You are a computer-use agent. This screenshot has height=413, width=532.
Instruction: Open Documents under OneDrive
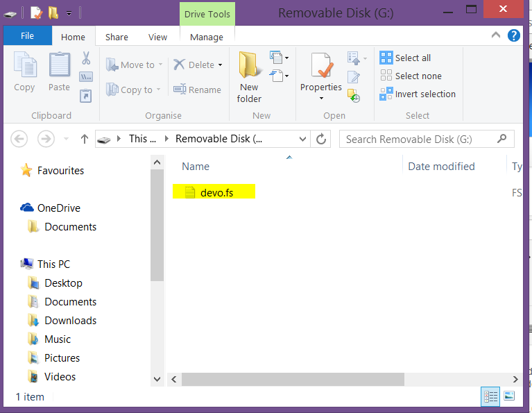tap(62, 226)
